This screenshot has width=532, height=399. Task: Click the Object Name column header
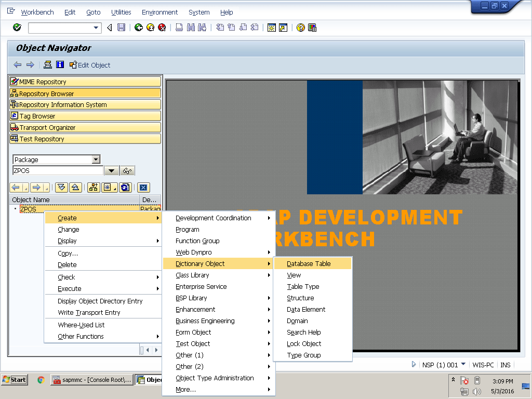pos(75,199)
